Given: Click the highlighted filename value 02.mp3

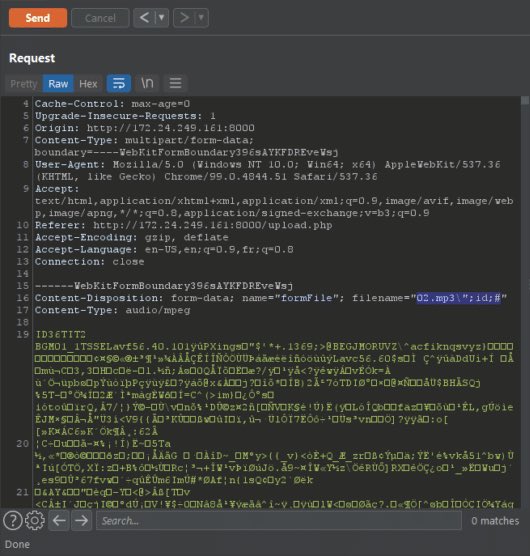Looking at the screenshot, I should click(x=458, y=298).
